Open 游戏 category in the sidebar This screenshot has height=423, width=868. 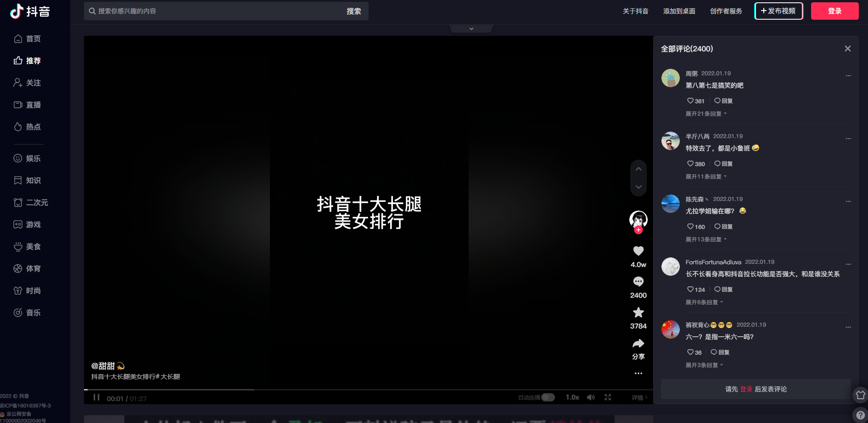(x=28, y=225)
